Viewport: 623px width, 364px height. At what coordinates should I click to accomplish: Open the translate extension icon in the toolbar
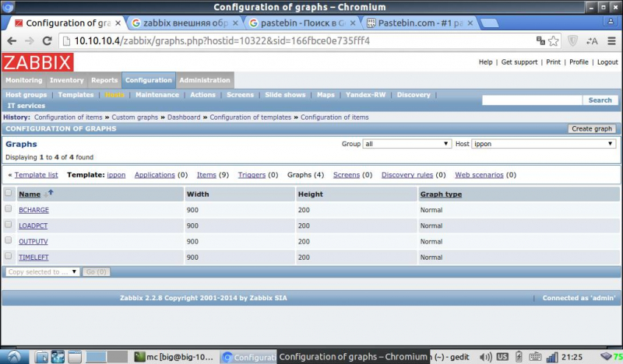(592, 40)
